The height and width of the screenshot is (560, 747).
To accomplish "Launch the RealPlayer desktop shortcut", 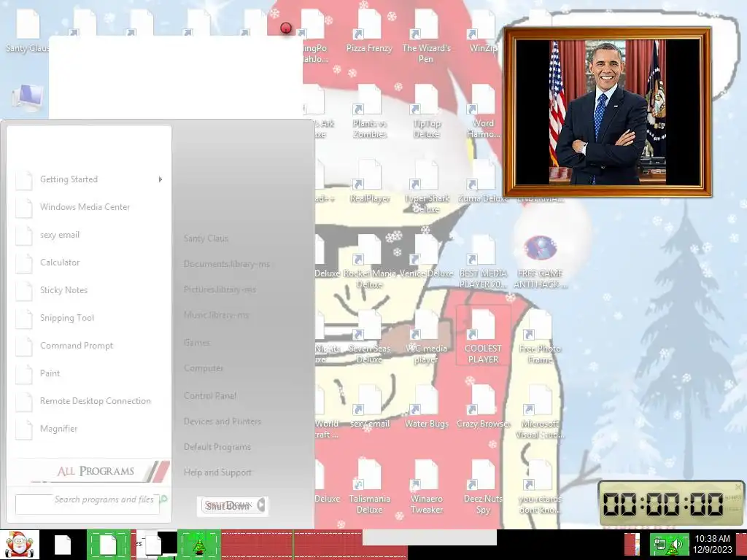I will [369, 182].
